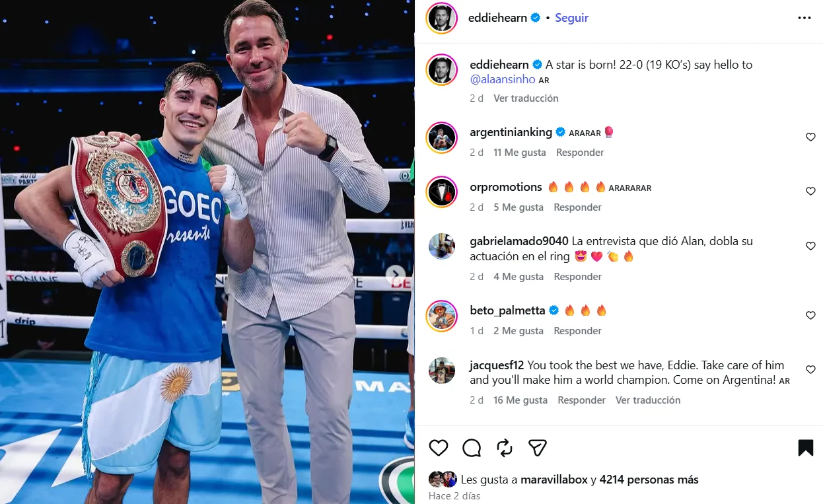Translate jacquesf12's comment with Ver traducción

648,400
